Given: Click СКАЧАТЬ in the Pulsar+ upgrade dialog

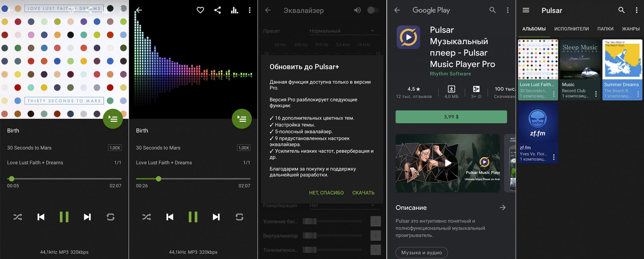Looking at the screenshot, I should [x=363, y=193].
